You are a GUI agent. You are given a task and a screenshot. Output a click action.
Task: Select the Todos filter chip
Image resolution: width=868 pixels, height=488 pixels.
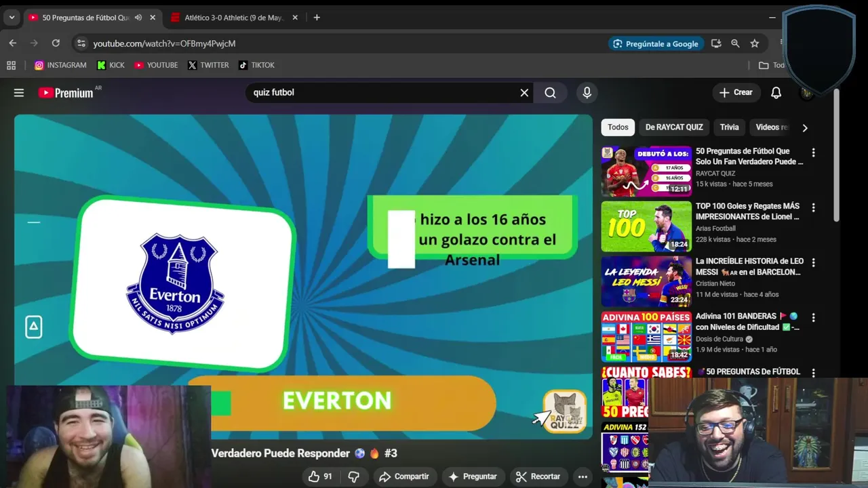618,127
